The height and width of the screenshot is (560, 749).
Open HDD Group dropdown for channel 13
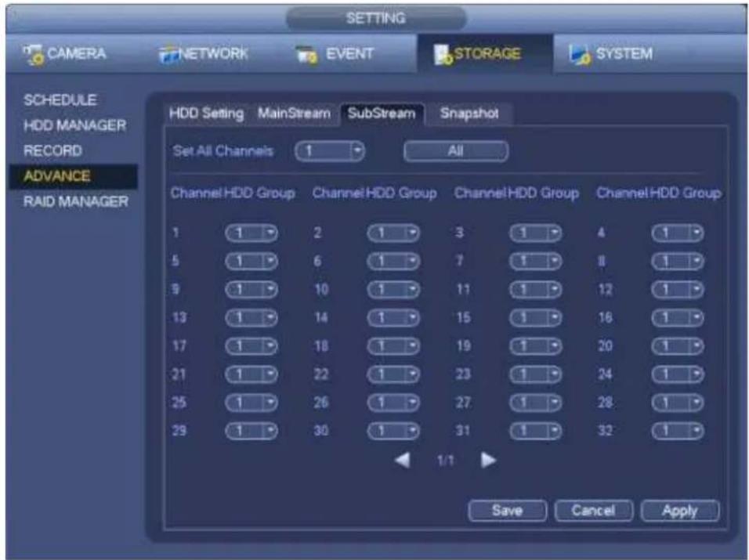(x=251, y=318)
